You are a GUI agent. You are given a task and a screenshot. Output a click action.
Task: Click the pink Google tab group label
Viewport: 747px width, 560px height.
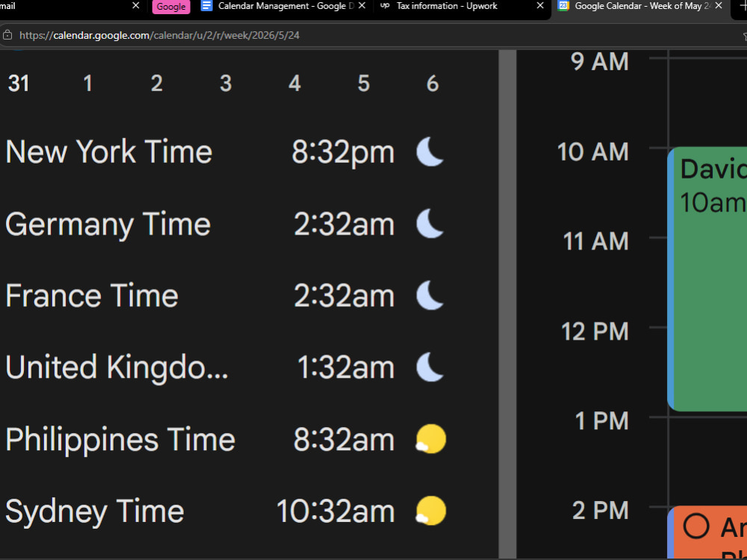click(171, 7)
